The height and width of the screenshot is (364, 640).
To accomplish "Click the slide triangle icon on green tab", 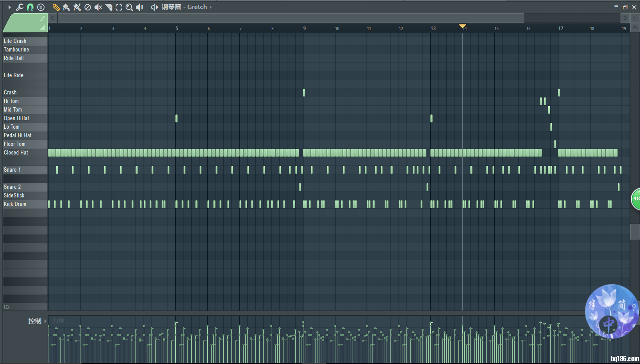I will (x=42, y=28).
